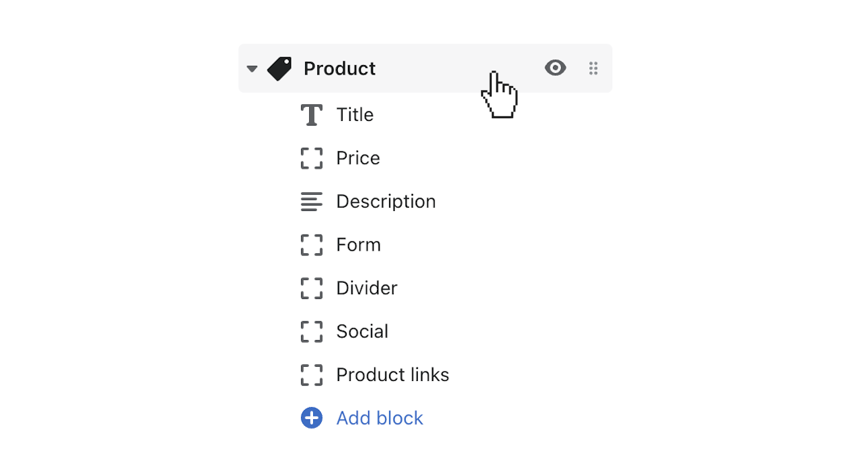The image size is (868, 473).
Task: Click the disclosure triangle next to Product
Action: (251, 68)
